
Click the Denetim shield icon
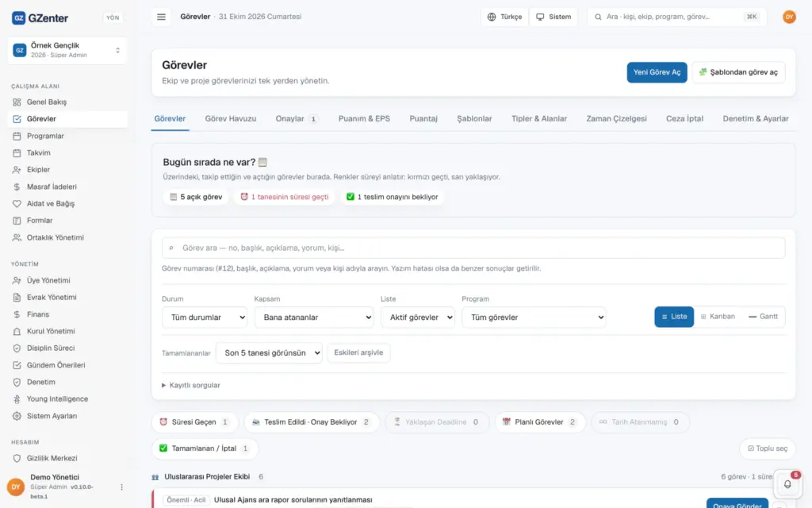point(17,382)
